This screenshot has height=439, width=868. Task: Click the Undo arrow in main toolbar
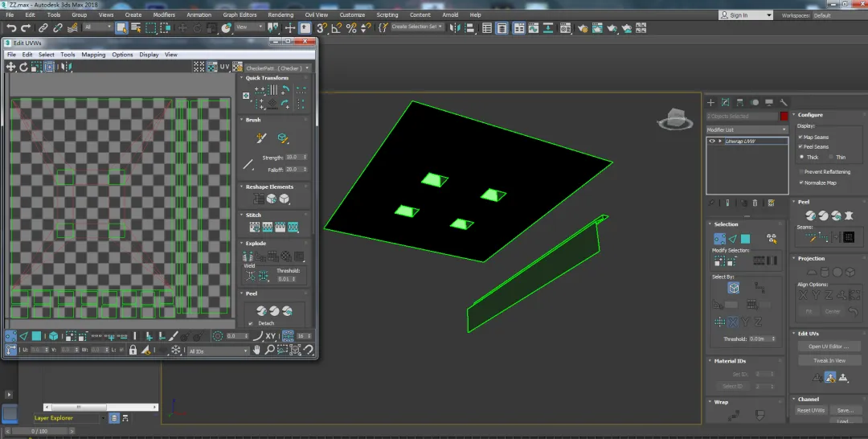11,28
